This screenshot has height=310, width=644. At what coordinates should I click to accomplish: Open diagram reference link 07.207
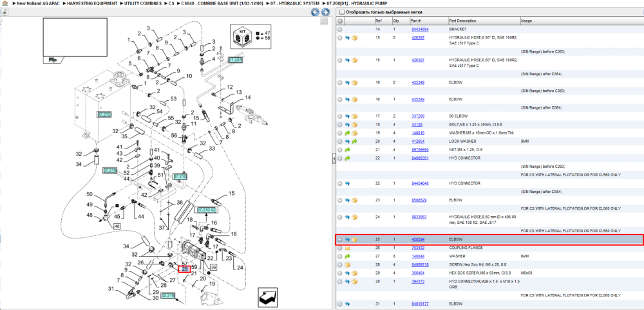click(235, 60)
